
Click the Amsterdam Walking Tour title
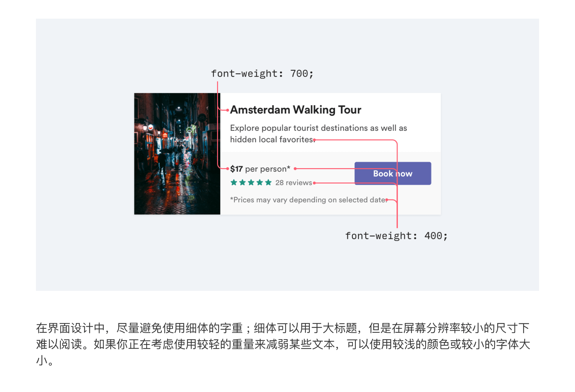tap(296, 110)
